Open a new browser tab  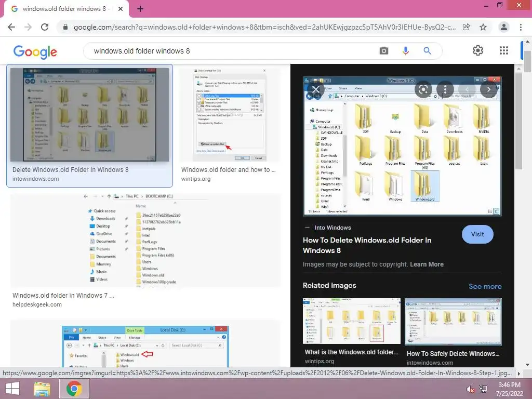click(x=140, y=9)
